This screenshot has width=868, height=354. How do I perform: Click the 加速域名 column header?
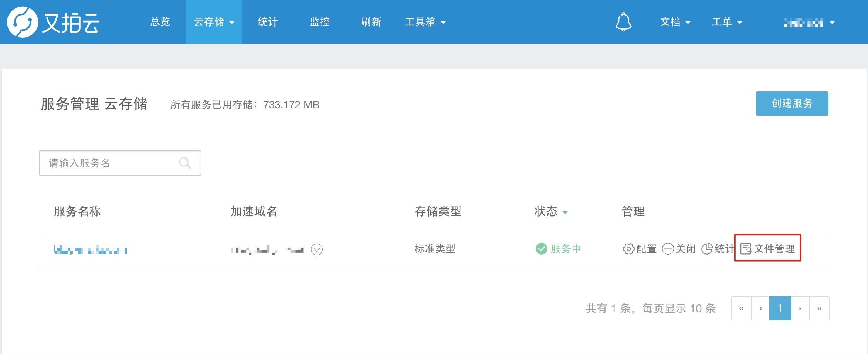pos(254,211)
